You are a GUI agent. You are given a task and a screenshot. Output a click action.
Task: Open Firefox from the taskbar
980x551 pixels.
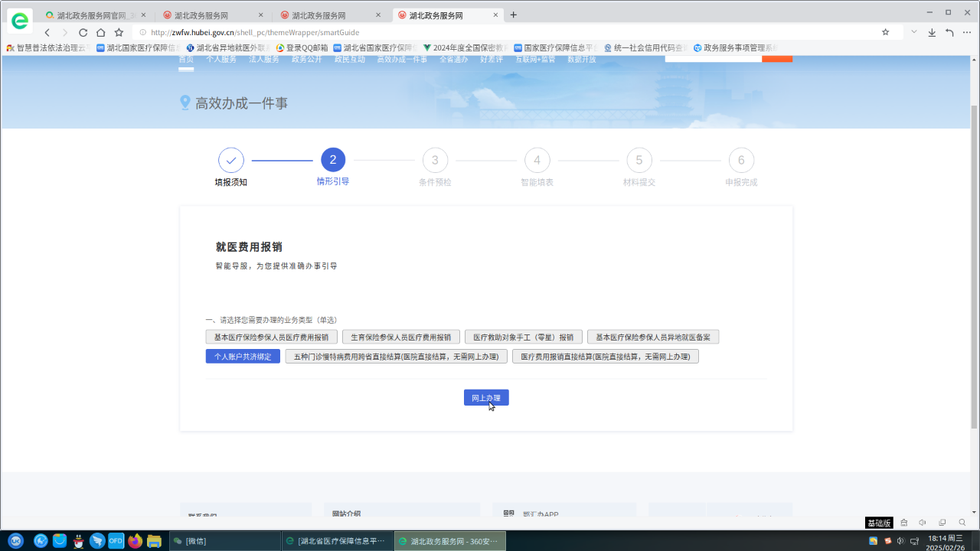click(x=135, y=541)
